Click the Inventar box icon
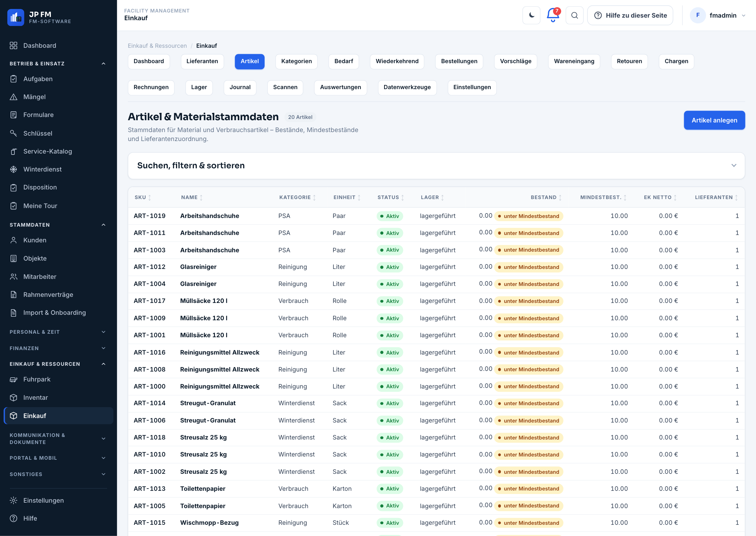The image size is (756, 536). tap(13, 398)
